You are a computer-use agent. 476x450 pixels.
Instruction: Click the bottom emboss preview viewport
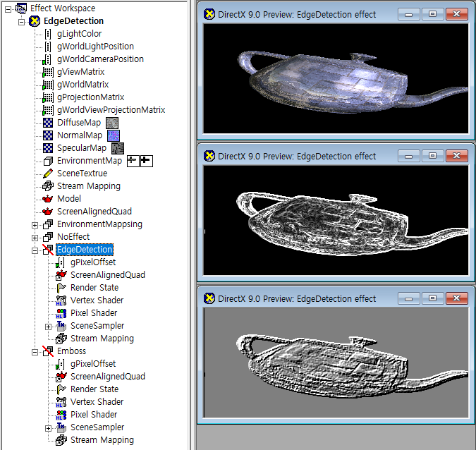click(336, 363)
